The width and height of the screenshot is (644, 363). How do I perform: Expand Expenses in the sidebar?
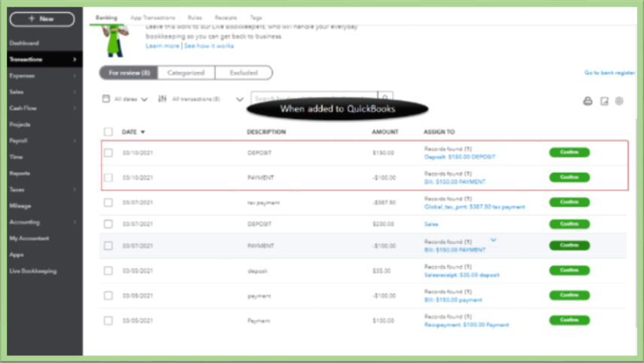click(74, 76)
